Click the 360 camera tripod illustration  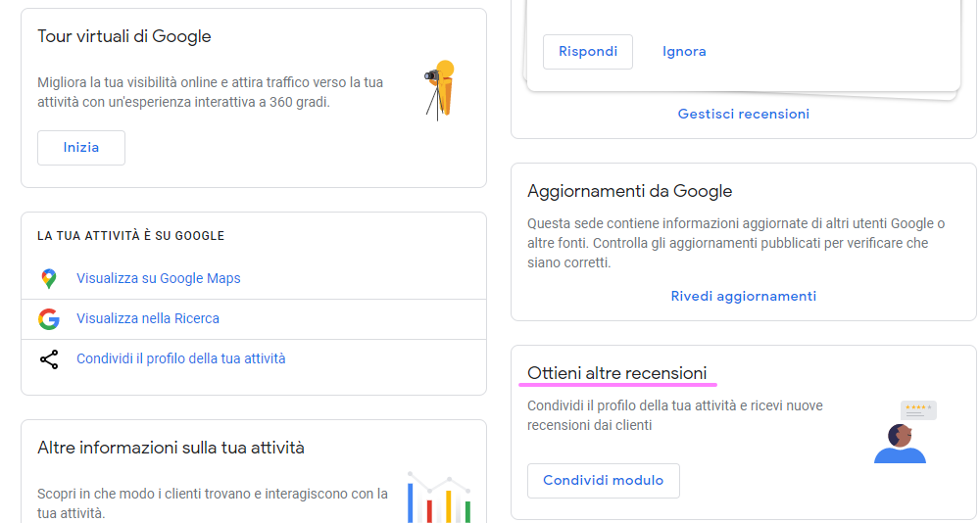click(x=440, y=89)
